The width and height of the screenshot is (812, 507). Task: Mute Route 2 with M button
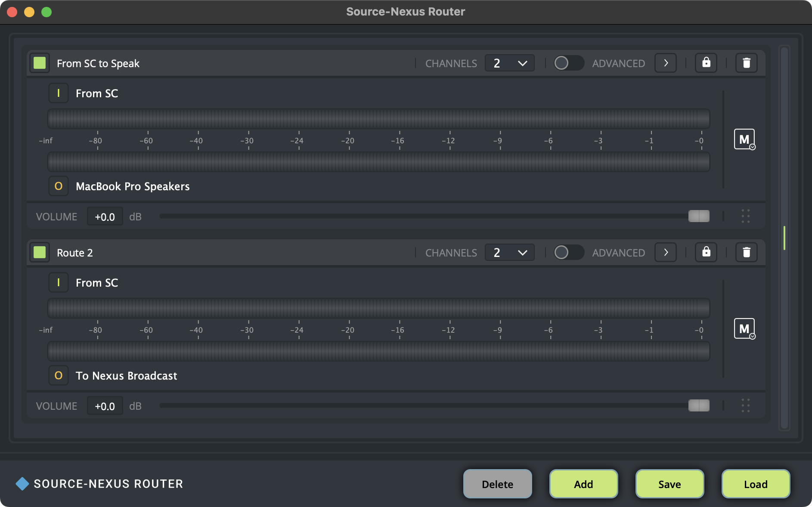(x=744, y=329)
